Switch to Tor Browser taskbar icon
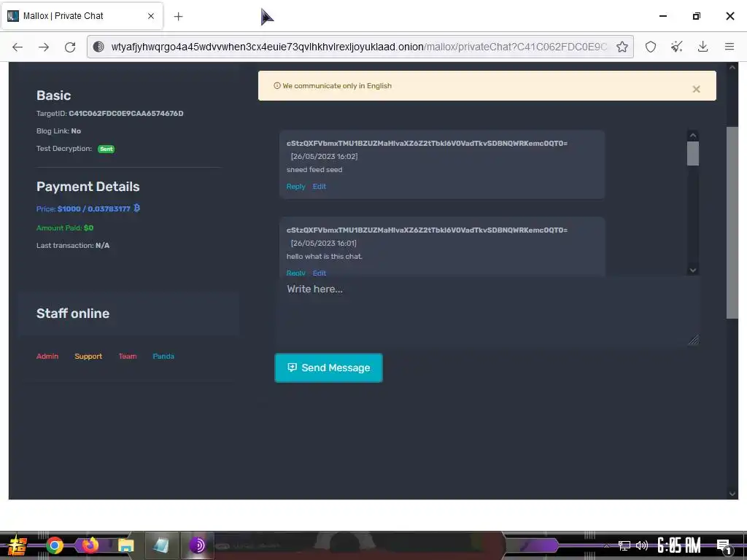747x560 pixels. 197,545
